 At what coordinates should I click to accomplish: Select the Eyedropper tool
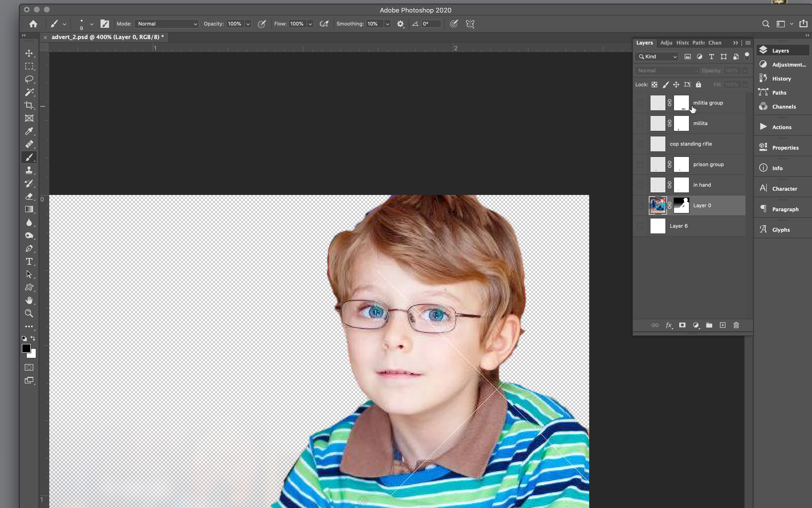tap(29, 131)
